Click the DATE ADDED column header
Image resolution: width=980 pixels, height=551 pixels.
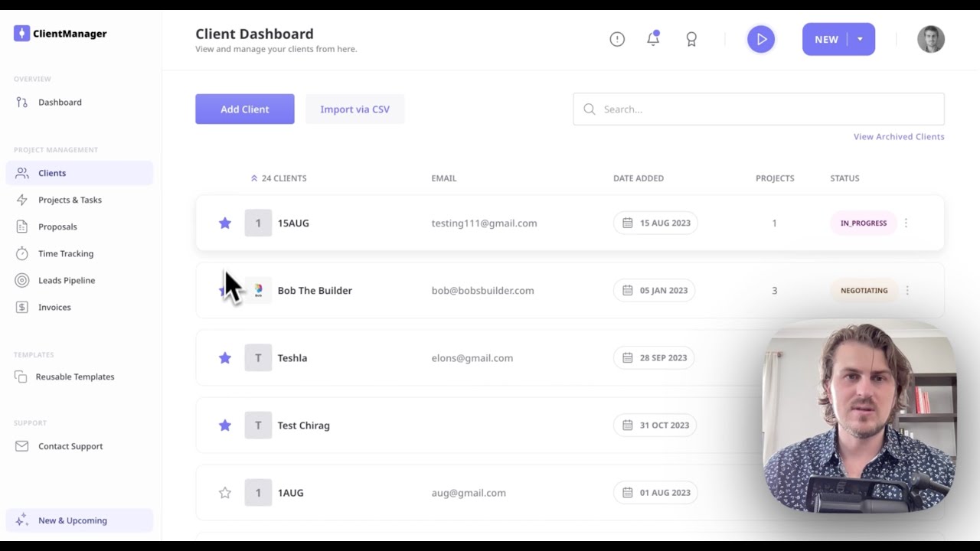(639, 178)
